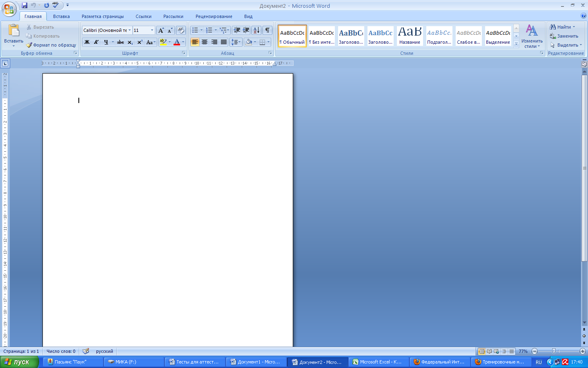Open underline style dropdown arrow

pos(113,42)
